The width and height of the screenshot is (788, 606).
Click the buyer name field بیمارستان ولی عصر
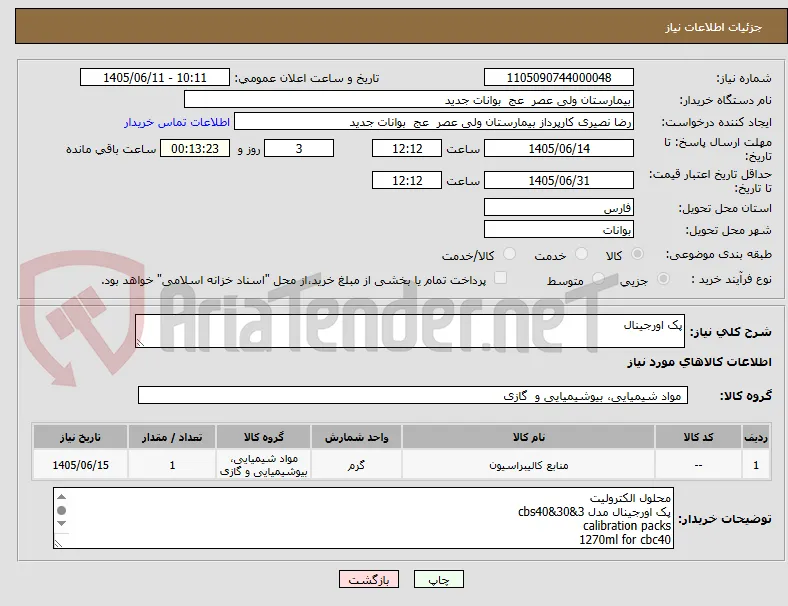409,100
